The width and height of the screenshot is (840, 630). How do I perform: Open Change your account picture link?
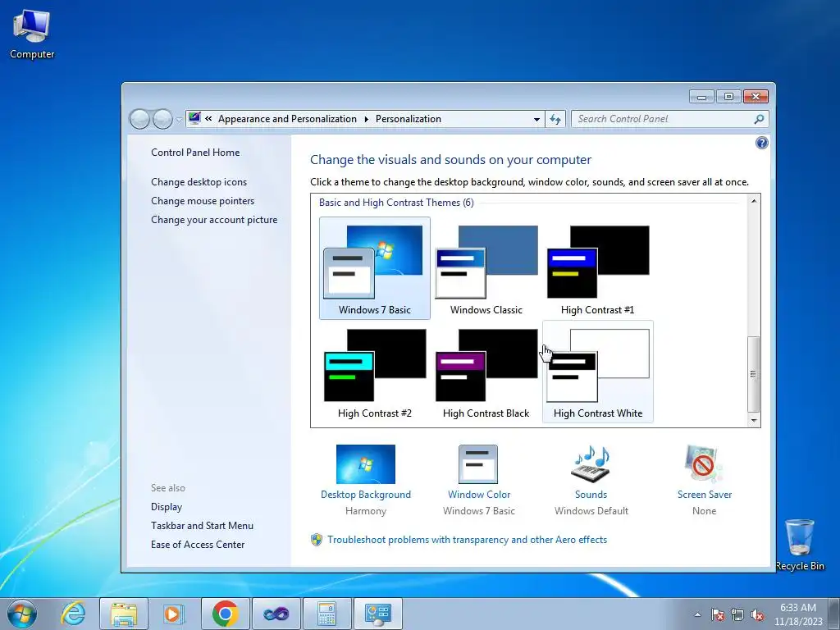(214, 220)
